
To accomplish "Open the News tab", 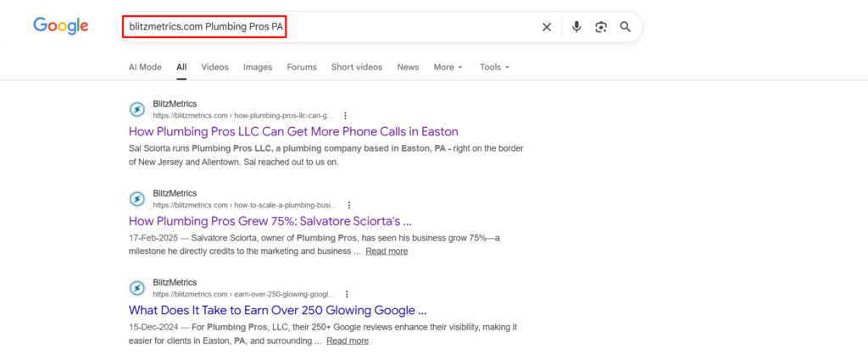I will 408,67.
